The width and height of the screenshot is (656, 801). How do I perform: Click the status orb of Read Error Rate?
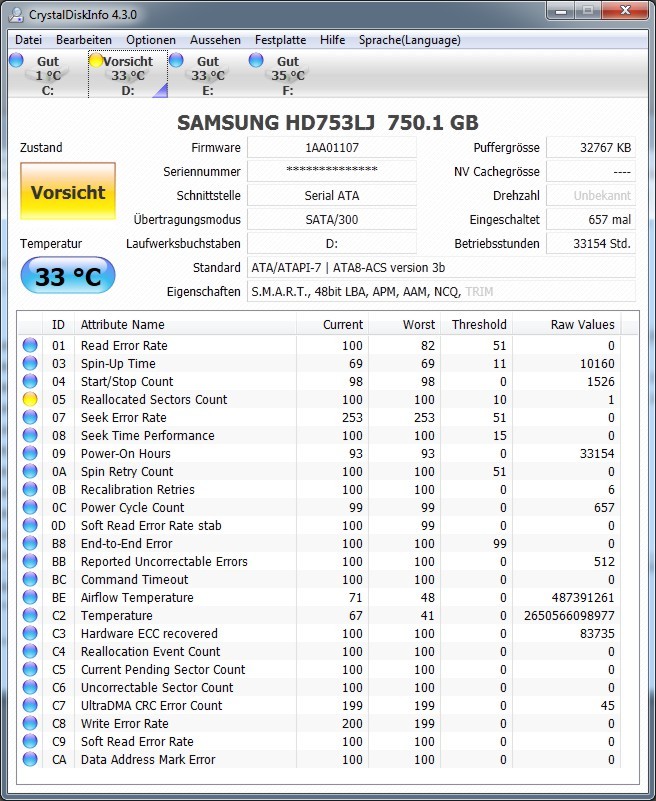click(x=30, y=345)
